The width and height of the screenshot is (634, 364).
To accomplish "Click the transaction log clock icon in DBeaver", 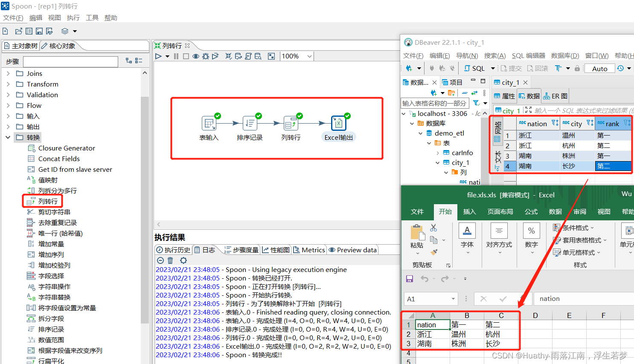I will point(620,68).
